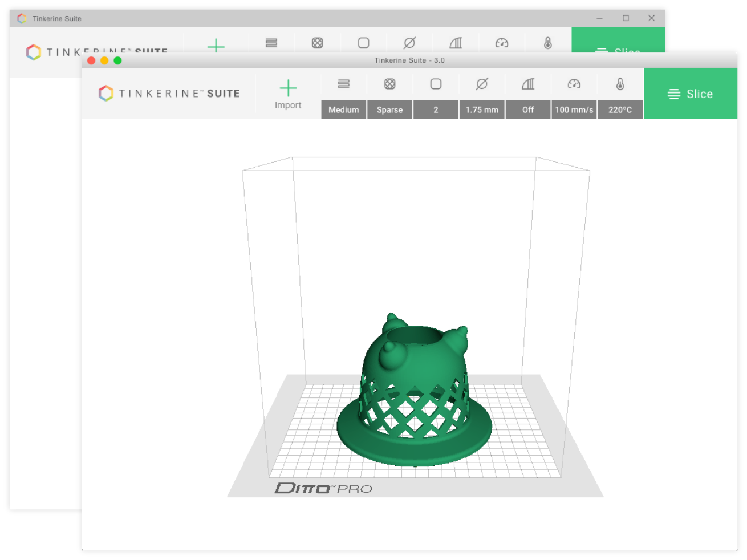Click the support structure icon above Off
This screenshot has width=747, height=560.
click(528, 84)
